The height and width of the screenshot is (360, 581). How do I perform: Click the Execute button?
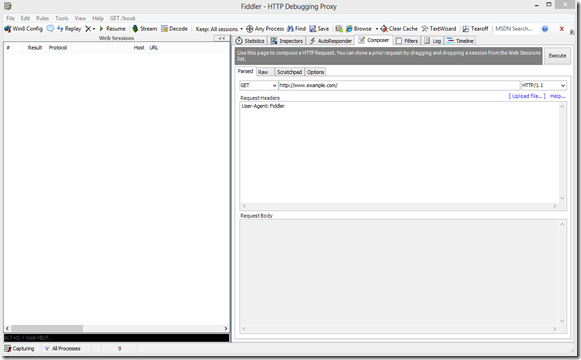pos(557,56)
